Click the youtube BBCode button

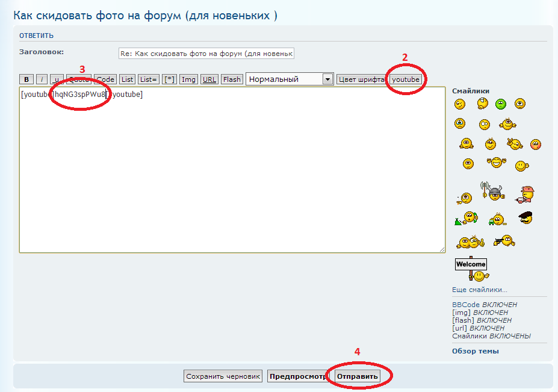pyautogui.click(x=405, y=79)
